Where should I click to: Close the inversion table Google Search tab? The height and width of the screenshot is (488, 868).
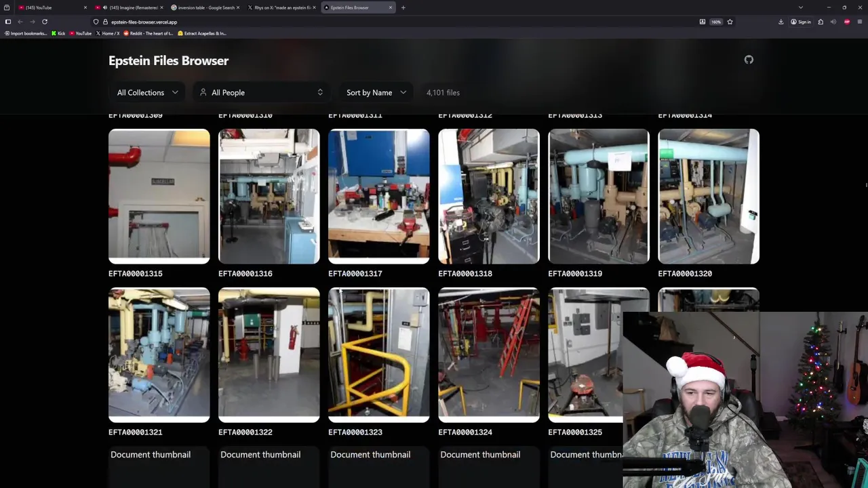click(237, 7)
